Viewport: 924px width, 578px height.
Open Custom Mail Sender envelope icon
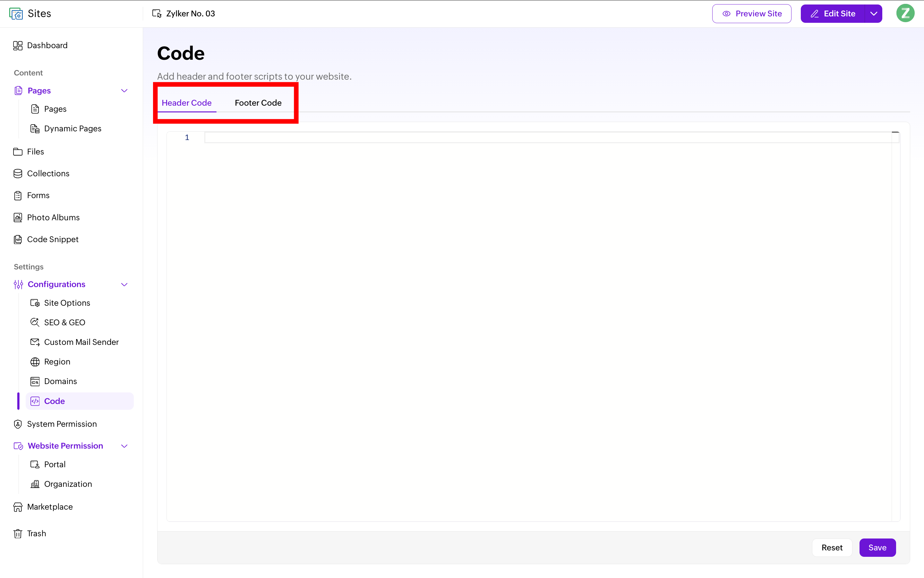[x=35, y=342]
